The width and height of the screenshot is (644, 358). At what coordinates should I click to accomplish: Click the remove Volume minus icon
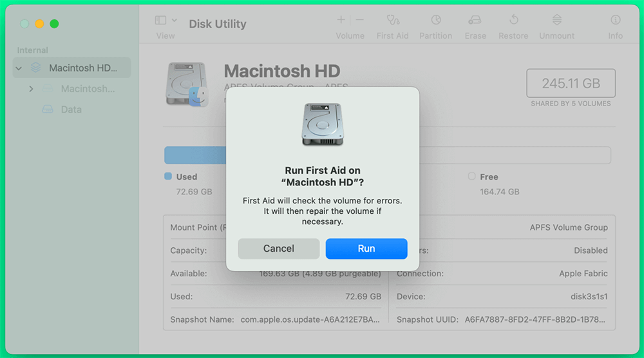pos(360,20)
